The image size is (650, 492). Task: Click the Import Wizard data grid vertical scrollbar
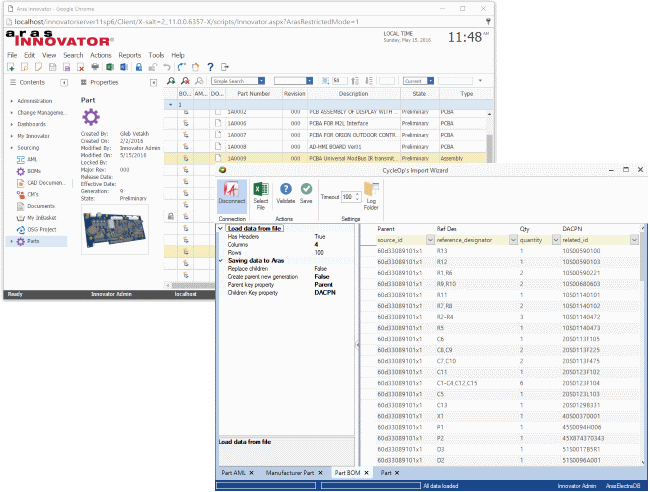(x=643, y=346)
